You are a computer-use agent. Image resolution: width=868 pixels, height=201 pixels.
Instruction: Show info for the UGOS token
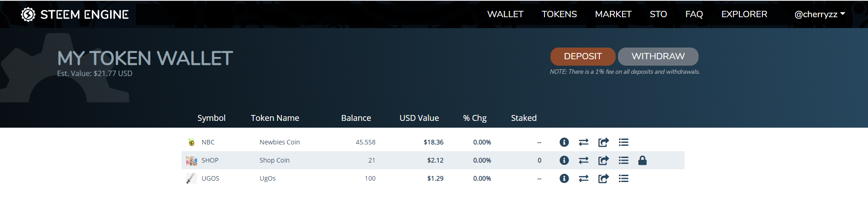pyautogui.click(x=564, y=178)
